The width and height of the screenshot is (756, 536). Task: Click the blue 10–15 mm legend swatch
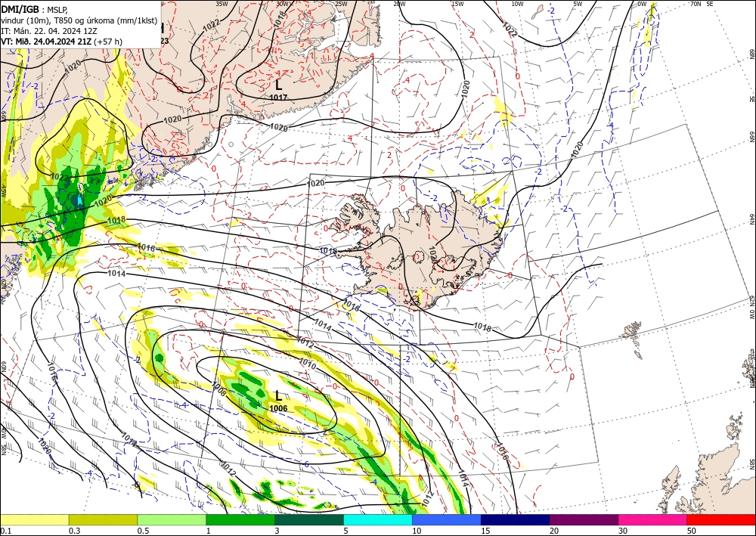(x=447, y=519)
